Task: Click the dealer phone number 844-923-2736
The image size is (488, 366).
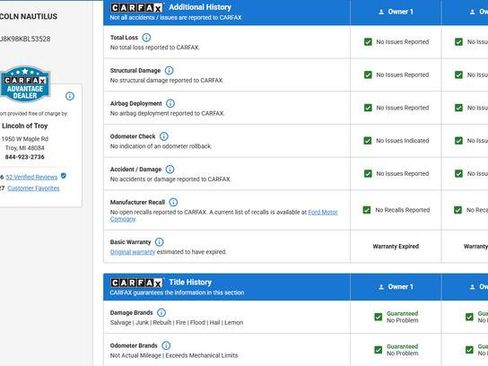Action: [x=25, y=157]
